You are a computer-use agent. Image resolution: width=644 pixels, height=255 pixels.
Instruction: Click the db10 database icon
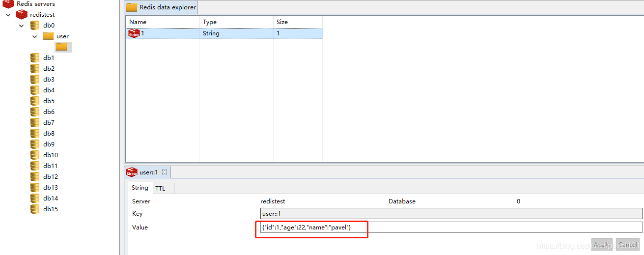(35, 155)
